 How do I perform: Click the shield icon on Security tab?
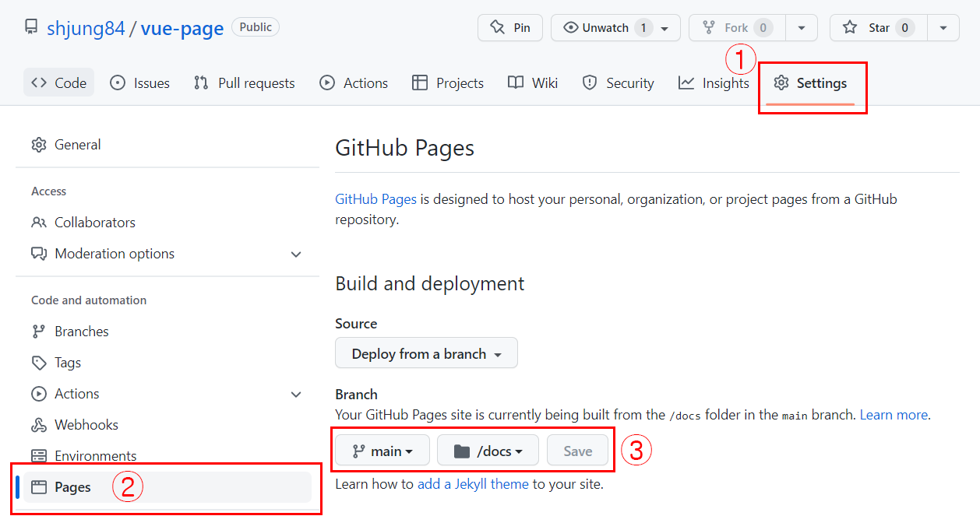coord(590,82)
